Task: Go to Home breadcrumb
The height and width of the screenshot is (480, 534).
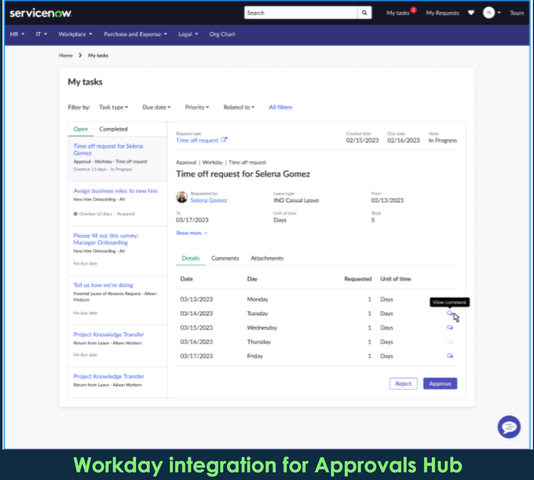Action: (x=66, y=55)
